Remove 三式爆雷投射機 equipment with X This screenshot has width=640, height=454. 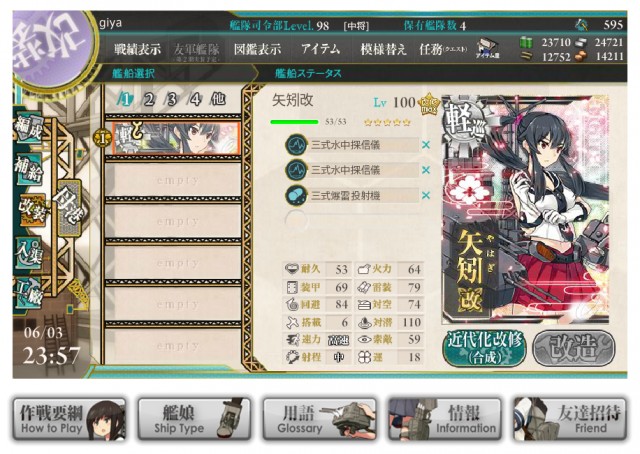(x=426, y=196)
